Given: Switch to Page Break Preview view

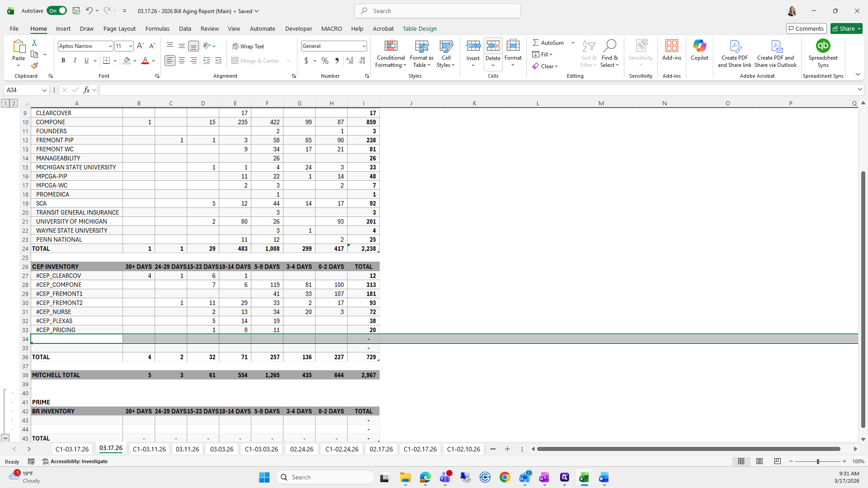Looking at the screenshot, I should [777, 461].
